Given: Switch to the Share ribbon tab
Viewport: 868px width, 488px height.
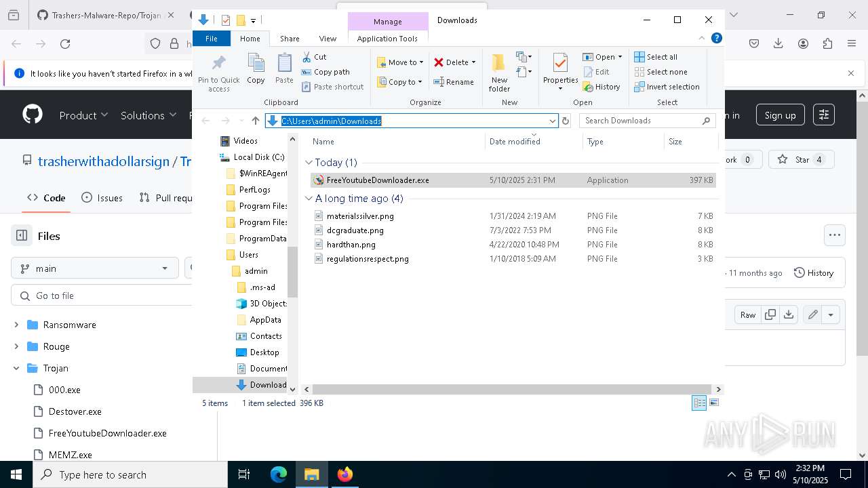Looking at the screenshot, I should (290, 39).
